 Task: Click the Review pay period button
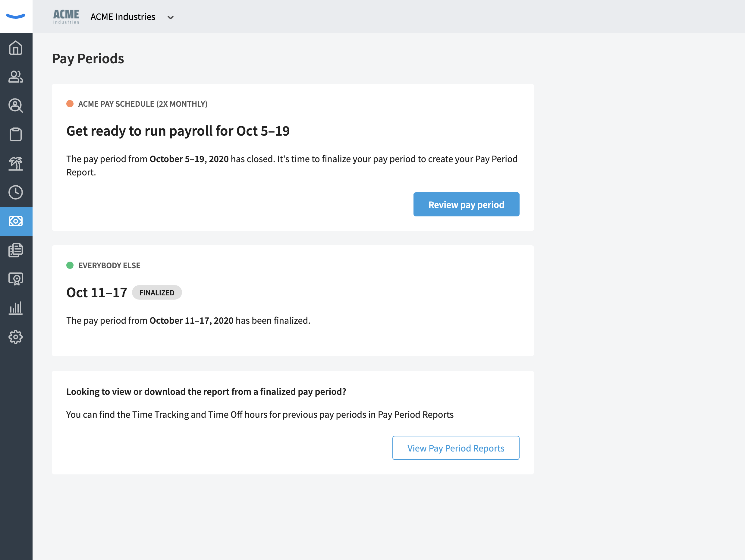pyautogui.click(x=466, y=204)
